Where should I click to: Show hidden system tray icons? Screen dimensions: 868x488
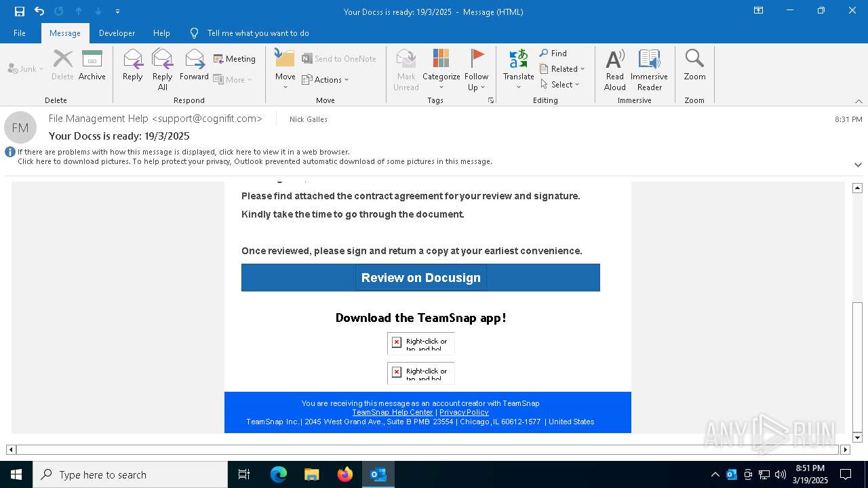[715, 474]
